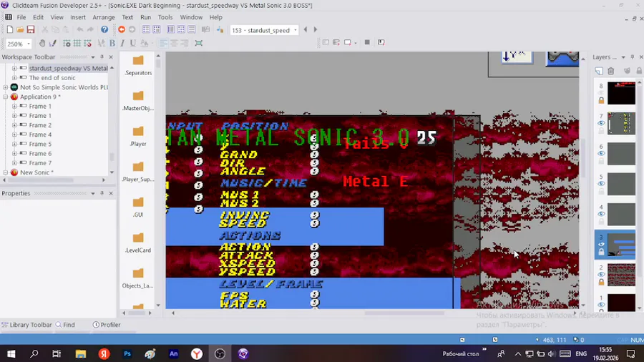
Task: Open the Tools menu
Action: click(165, 17)
